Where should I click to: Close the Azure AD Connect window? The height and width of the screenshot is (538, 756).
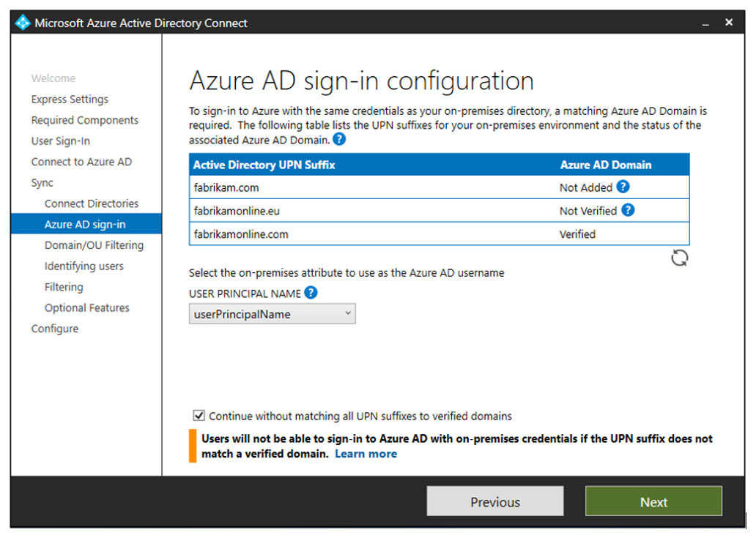(729, 22)
